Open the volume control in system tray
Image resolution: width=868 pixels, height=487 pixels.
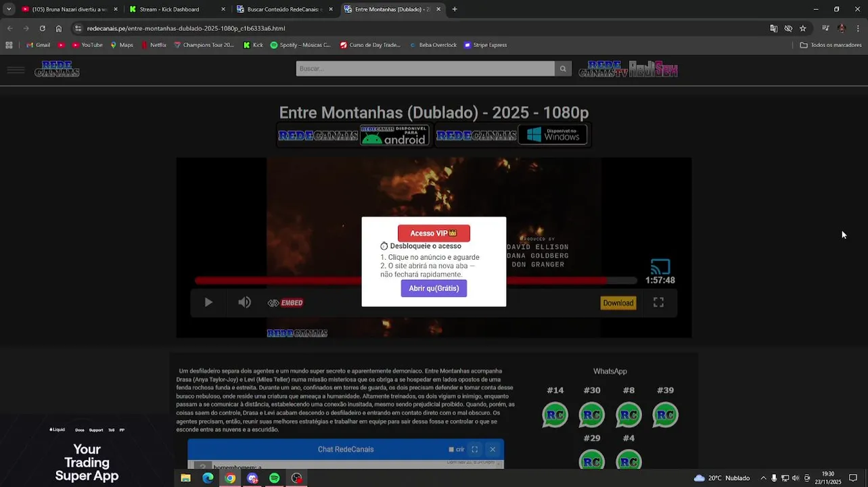796,478
